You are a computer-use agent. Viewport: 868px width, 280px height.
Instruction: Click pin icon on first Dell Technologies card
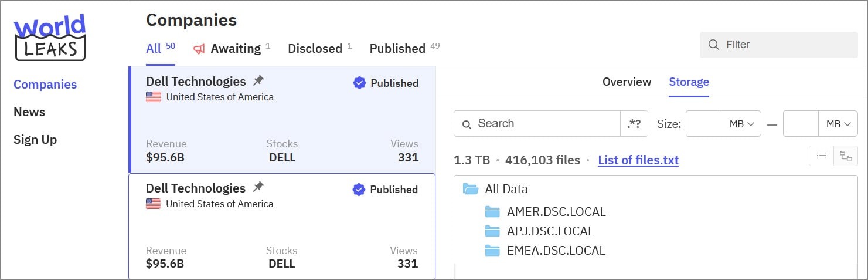point(258,81)
